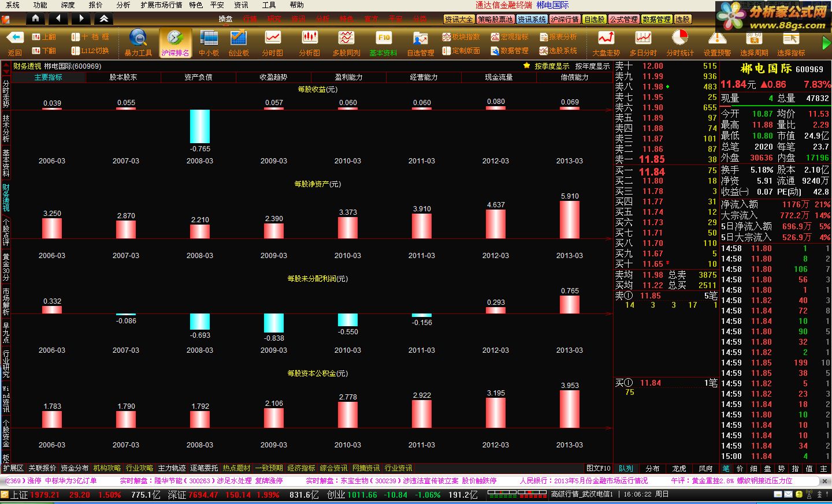Click 图文F10 in bottom bar

point(599,468)
